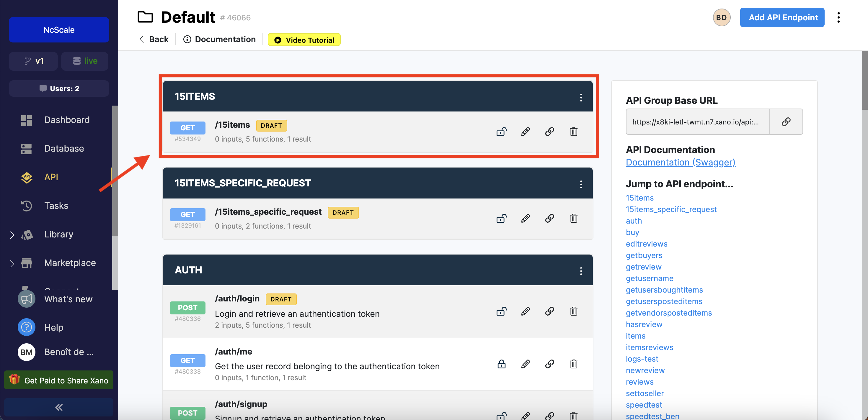The height and width of the screenshot is (420, 868).
Task: Toggle lock icon for /15items_specific_request endpoint
Action: point(501,219)
